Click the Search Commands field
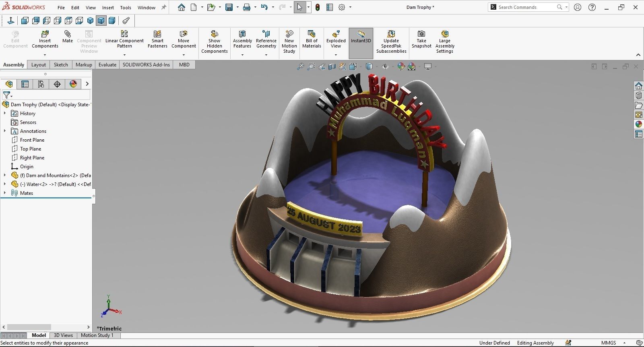Viewport: 644px width, 347px height. click(529, 7)
